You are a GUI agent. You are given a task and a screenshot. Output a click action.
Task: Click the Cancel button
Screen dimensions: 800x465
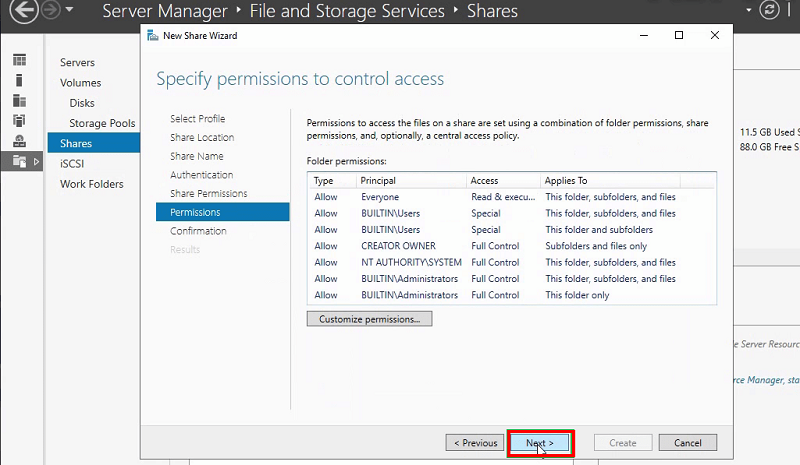click(x=687, y=443)
